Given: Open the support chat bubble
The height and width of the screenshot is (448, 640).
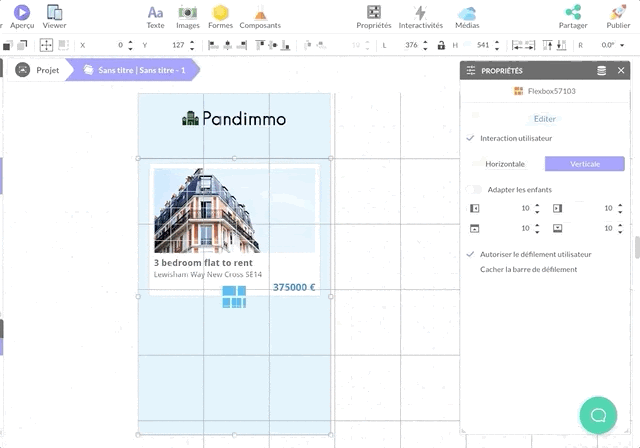Looking at the screenshot, I should [598, 415].
